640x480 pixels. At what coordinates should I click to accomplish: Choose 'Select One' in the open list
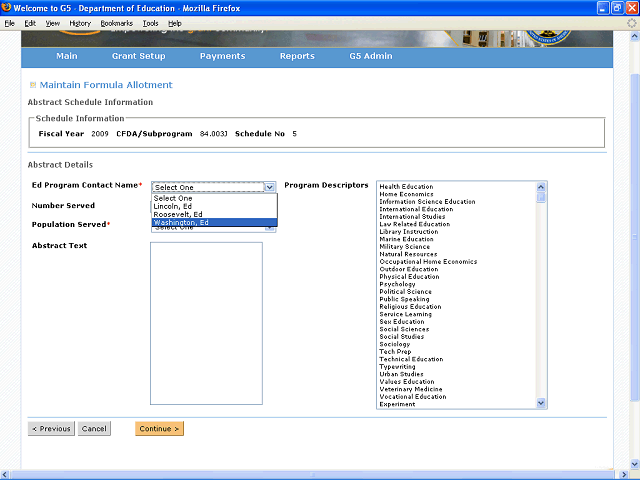click(x=214, y=198)
